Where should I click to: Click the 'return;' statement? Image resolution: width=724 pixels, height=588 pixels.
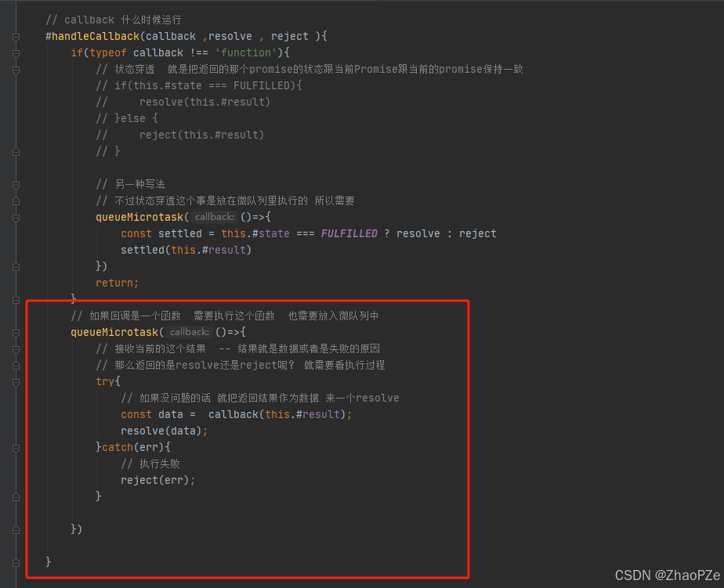(x=118, y=283)
